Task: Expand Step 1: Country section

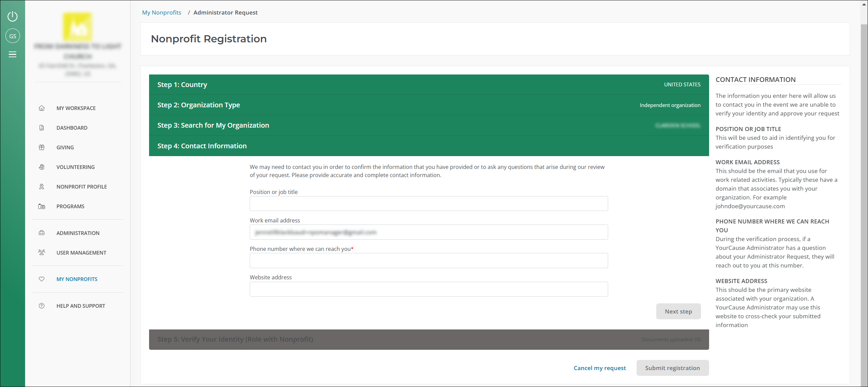Action: coord(429,85)
